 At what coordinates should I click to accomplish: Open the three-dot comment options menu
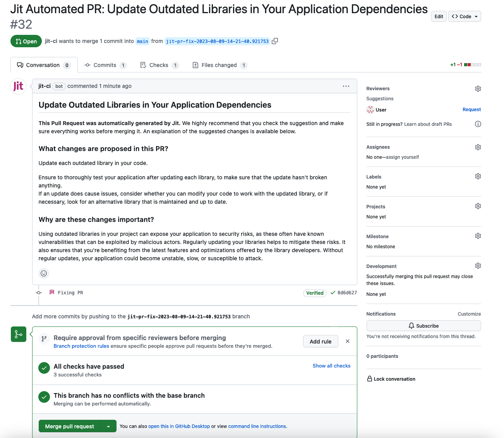coord(346,86)
